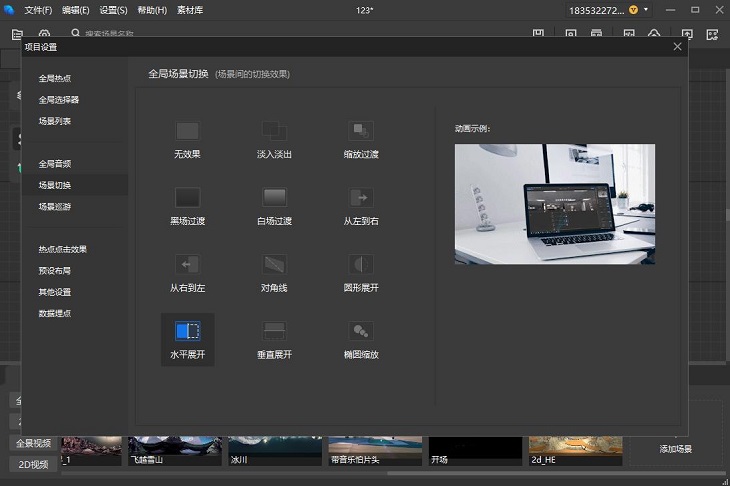Close the 项目设置 dialog

677,46
